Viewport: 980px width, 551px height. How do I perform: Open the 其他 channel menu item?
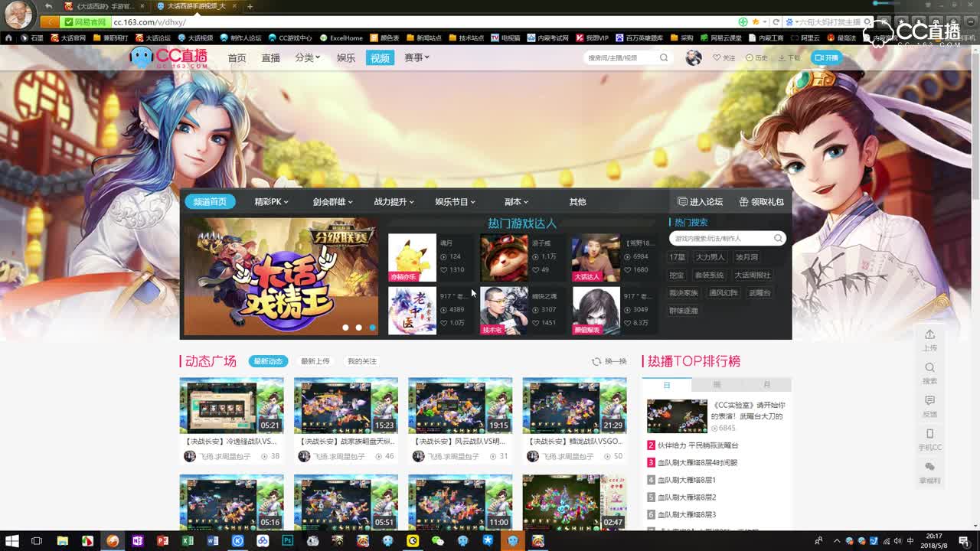click(577, 201)
